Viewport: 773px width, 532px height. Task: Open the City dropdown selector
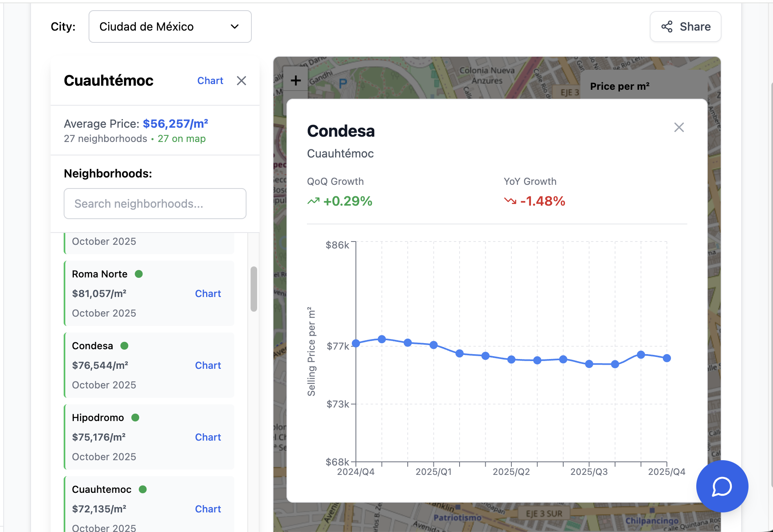tap(170, 27)
